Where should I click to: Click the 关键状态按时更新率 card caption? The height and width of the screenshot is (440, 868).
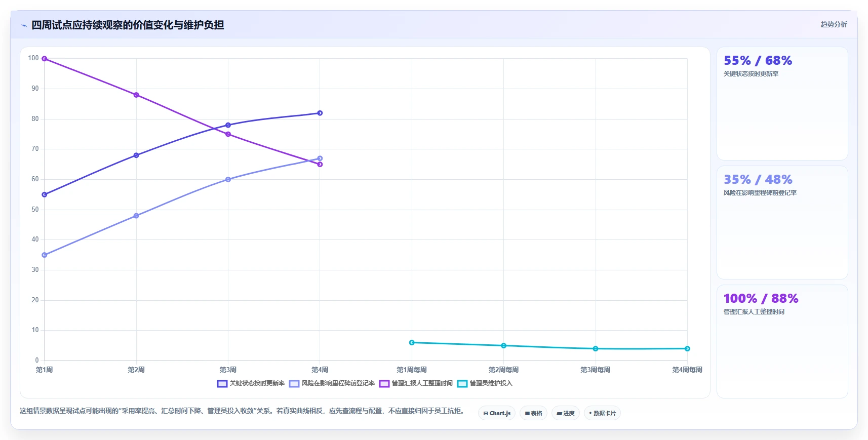pos(751,74)
